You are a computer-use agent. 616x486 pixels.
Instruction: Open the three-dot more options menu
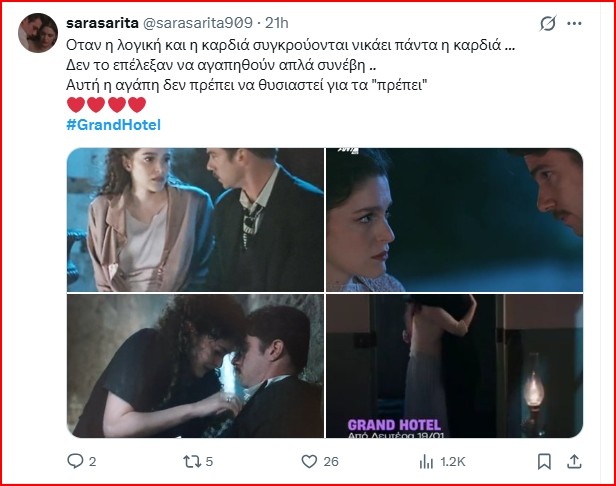tap(574, 24)
